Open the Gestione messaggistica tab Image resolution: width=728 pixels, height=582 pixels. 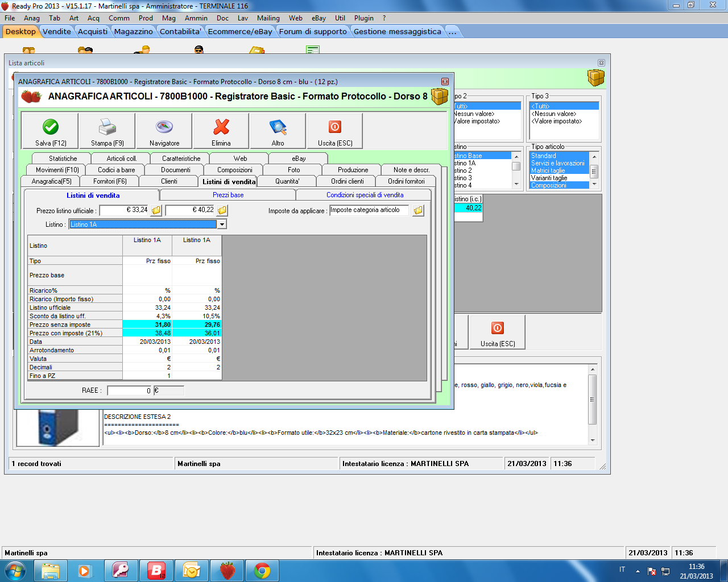[x=398, y=31]
